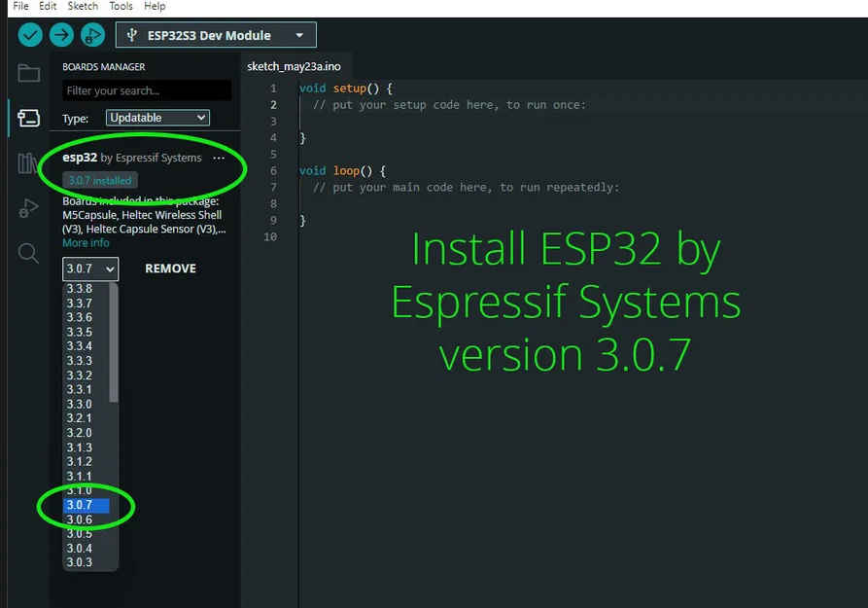Select version 3.2.1 in the list
The width and height of the screenshot is (868, 608).
pyautogui.click(x=86, y=418)
